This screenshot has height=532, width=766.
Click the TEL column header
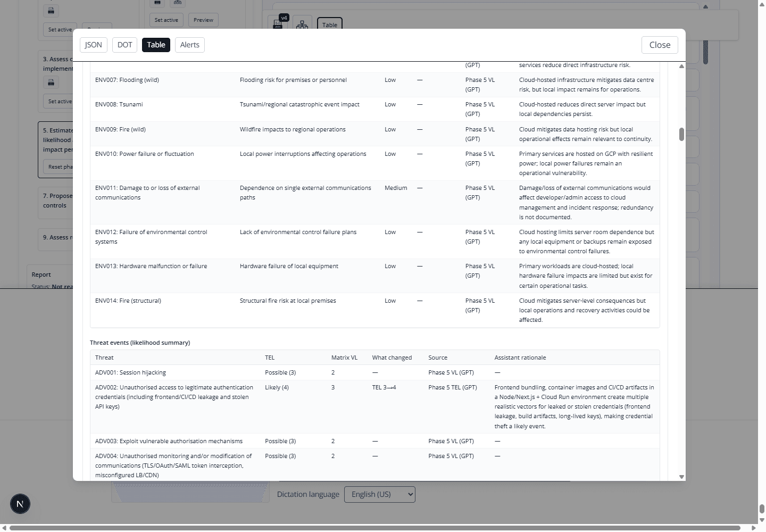pyautogui.click(x=270, y=358)
